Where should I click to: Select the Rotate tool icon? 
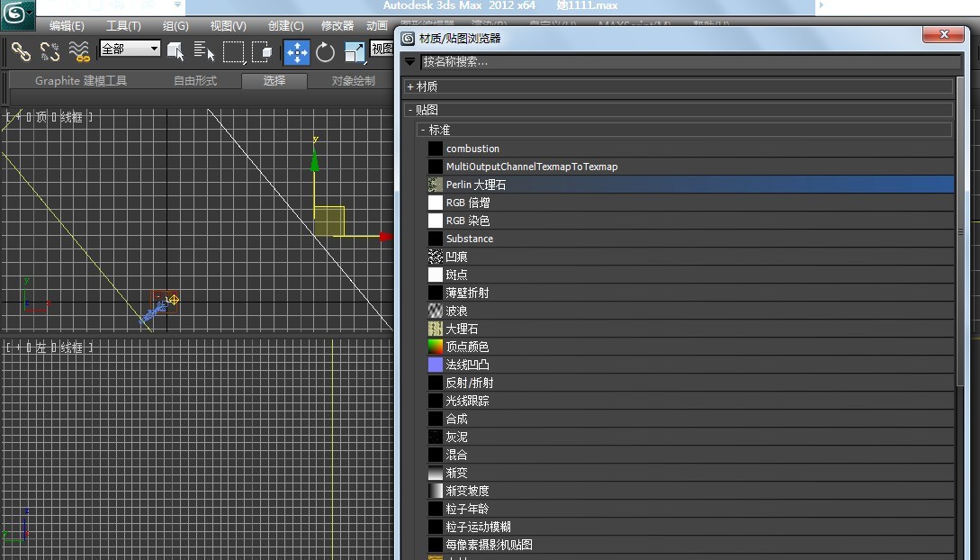pos(324,51)
